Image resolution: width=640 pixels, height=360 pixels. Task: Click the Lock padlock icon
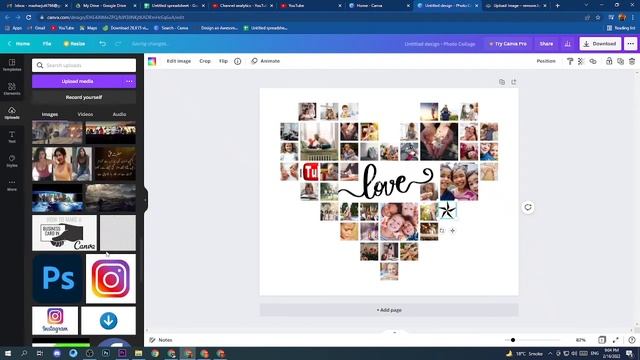click(x=609, y=61)
